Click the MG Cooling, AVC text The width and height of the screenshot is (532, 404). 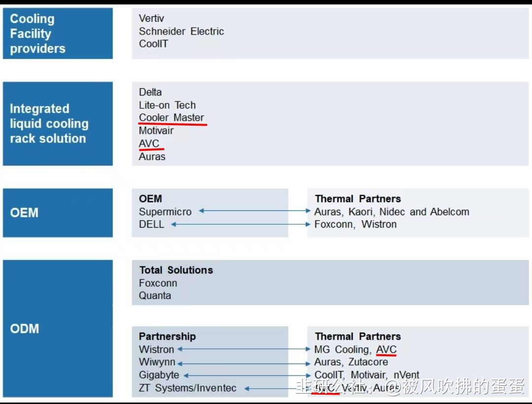click(355, 349)
